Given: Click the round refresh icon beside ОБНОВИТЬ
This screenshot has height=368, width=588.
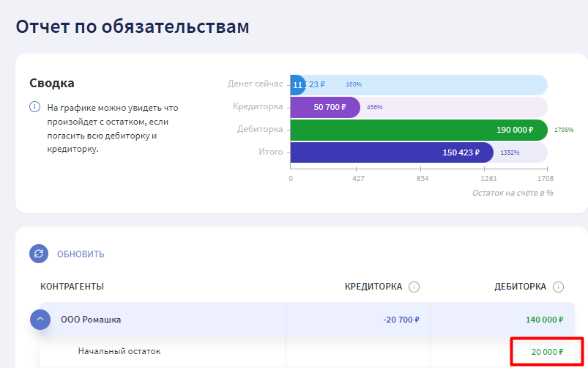Looking at the screenshot, I should pyautogui.click(x=39, y=254).
